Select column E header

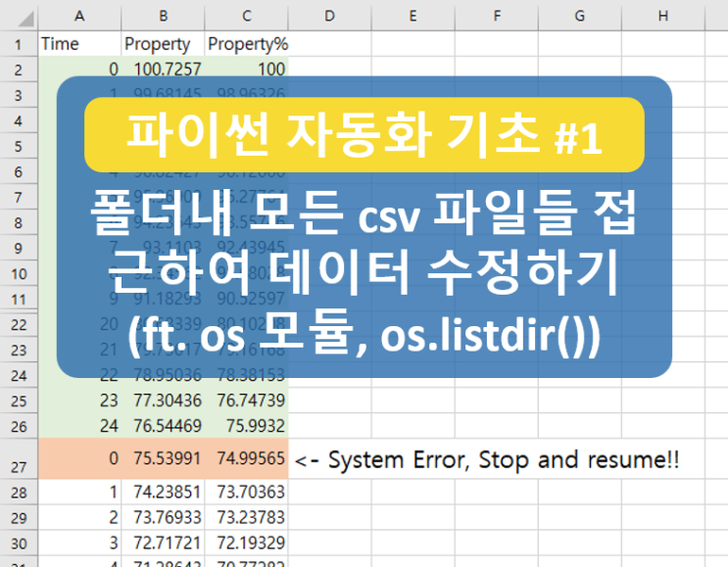pos(413,16)
